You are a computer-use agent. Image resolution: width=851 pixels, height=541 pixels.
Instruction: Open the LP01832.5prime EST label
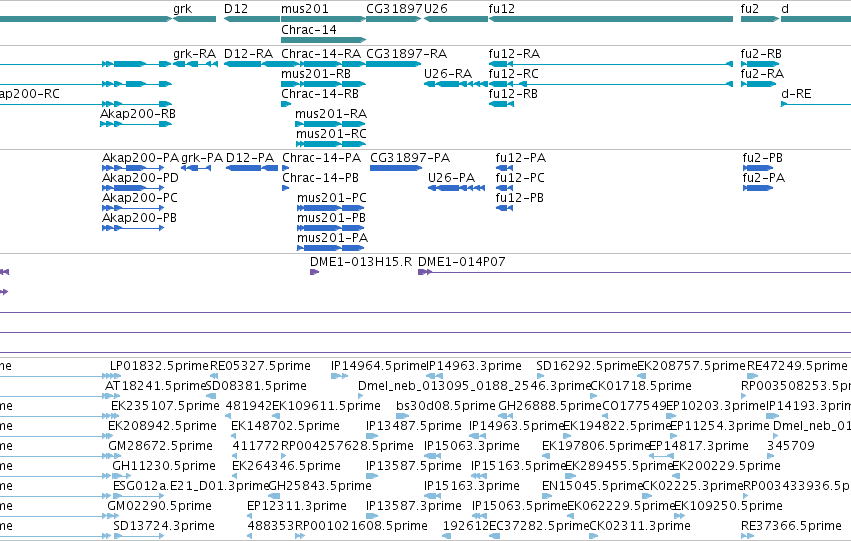tap(159, 366)
